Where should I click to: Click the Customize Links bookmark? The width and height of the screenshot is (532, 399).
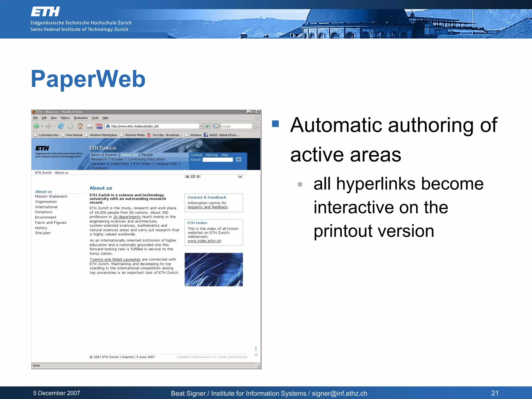[46, 135]
